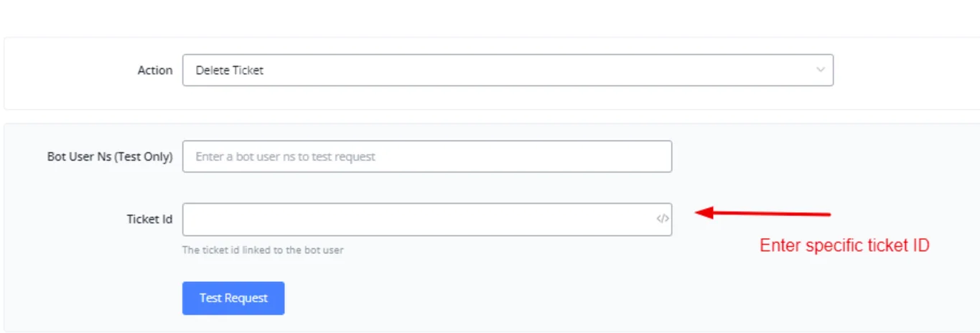Select the Delete Ticket text in Action field
Image resolution: width=980 pixels, height=333 pixels.
tap(230, 70)
